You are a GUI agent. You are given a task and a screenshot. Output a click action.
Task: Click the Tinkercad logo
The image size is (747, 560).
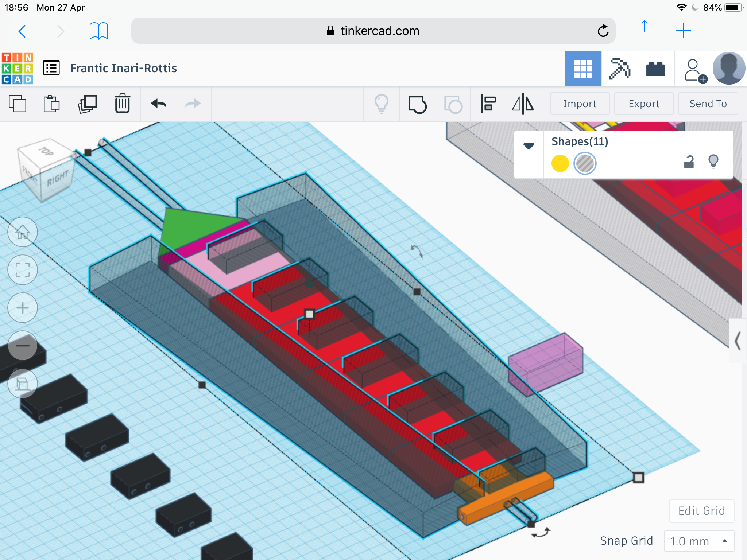(18, 69)
